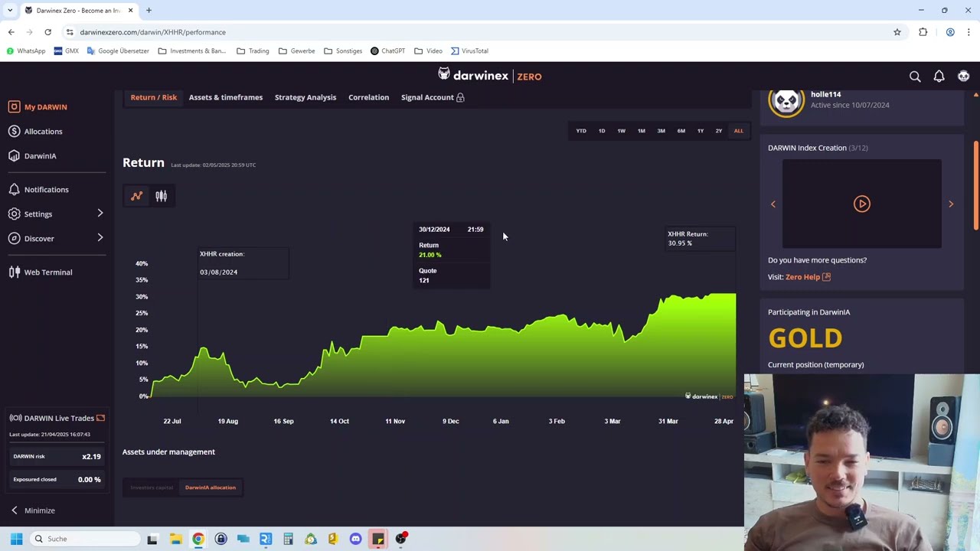Image resolution: width=980 pixels, height=551 pixels.
Task: Set chart range to 1W
Action: (x=622, y=131)
